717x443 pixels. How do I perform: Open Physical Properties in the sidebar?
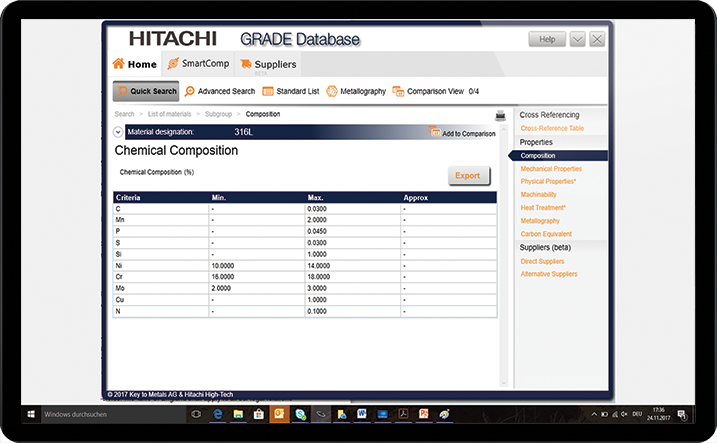[548, 181]
